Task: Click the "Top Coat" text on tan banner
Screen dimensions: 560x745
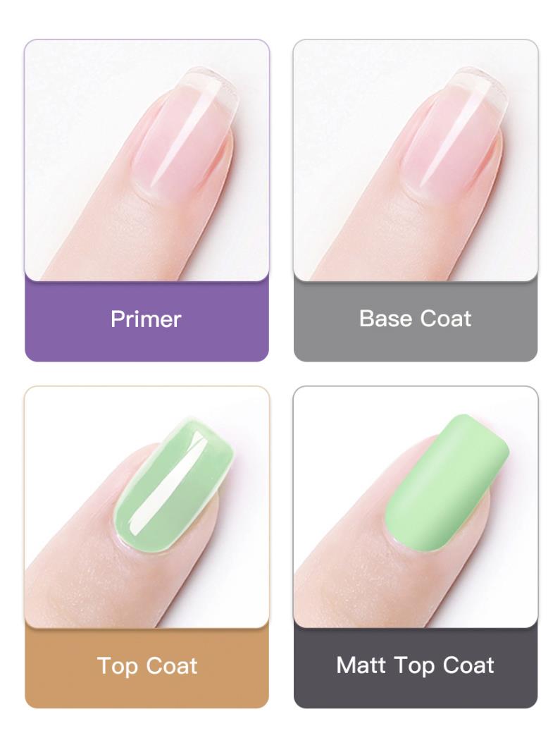Action: click(x=147, y=665)
